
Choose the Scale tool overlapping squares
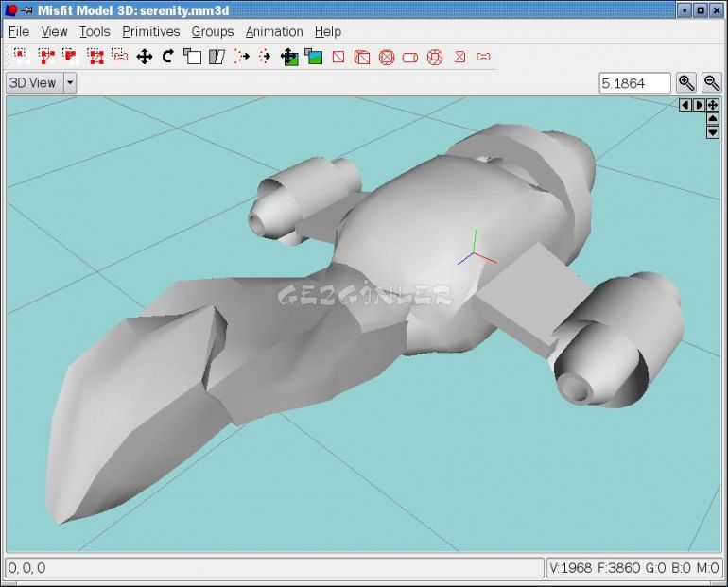(192, 57)
